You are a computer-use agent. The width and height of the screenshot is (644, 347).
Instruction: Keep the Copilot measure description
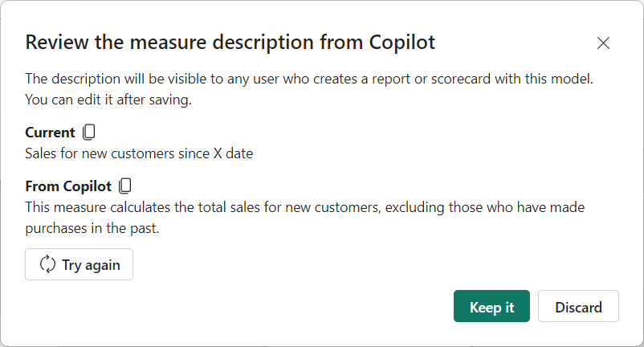(x=491, y=307)
